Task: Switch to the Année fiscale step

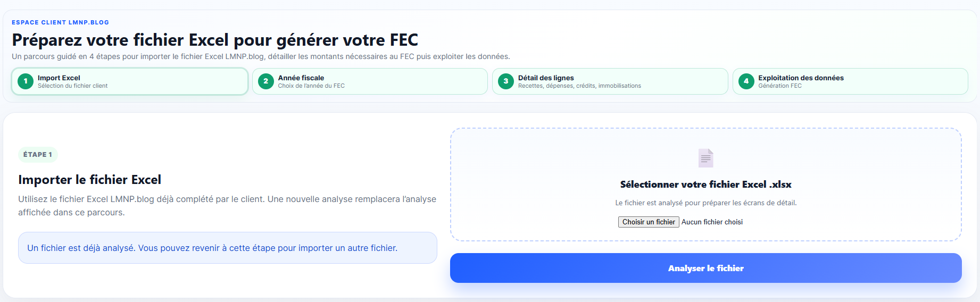Action: tap(370, 81)
